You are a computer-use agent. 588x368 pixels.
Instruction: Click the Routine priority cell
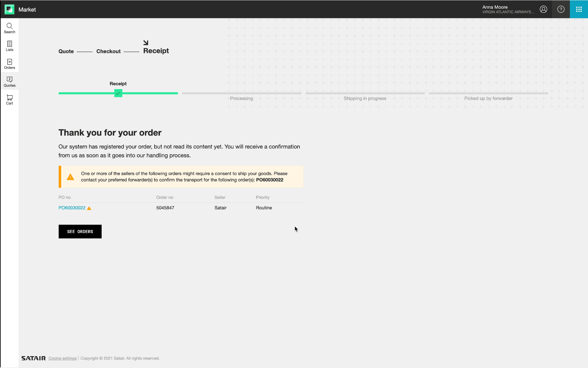(264, 208)
